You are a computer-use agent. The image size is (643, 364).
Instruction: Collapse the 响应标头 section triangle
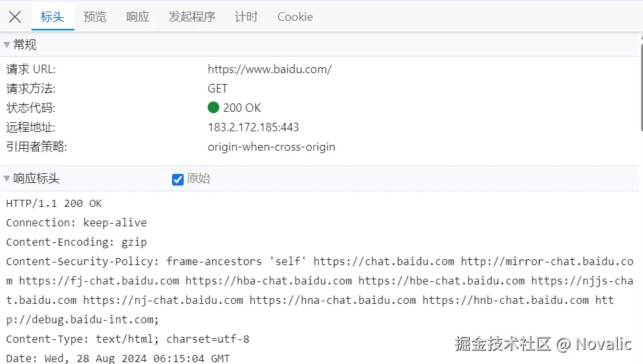tap(6, 178)
